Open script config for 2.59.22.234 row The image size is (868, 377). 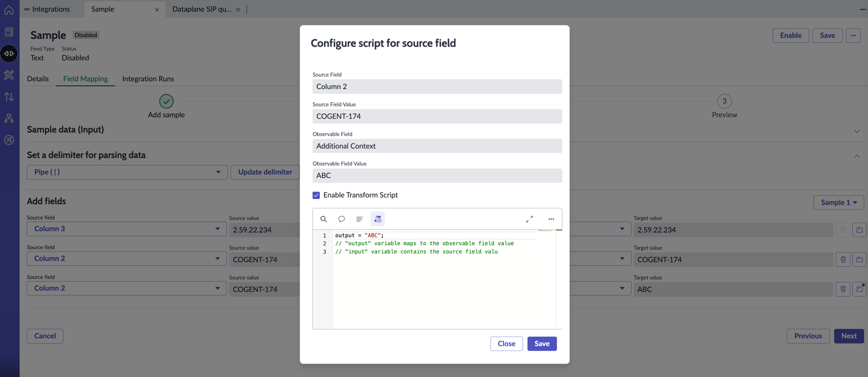(859, 230)
